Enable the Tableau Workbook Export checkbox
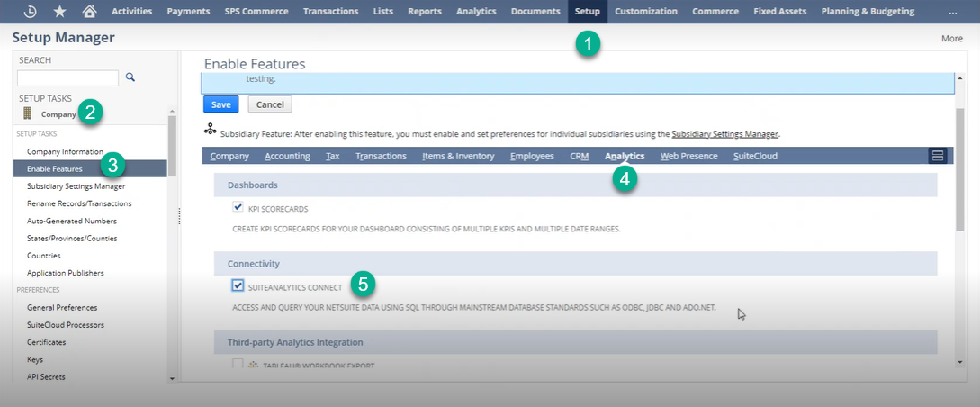Viewport: 980px width, 407px height. (238, 365)
